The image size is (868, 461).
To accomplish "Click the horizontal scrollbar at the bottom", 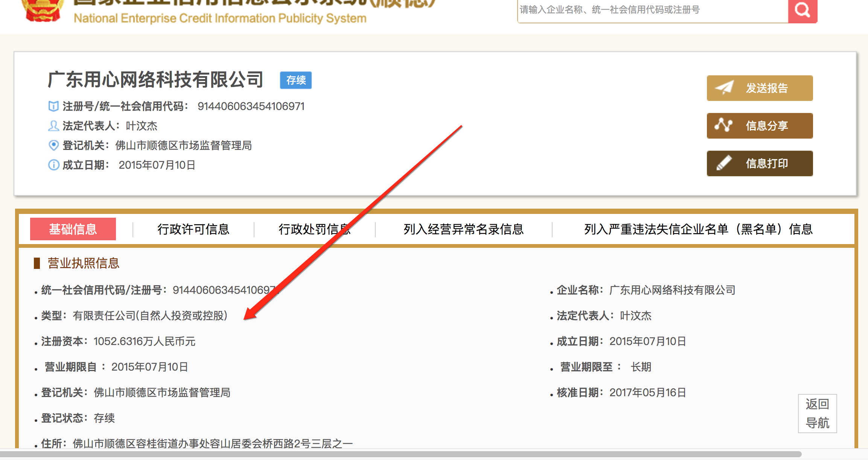I will [x=401, y=454].
